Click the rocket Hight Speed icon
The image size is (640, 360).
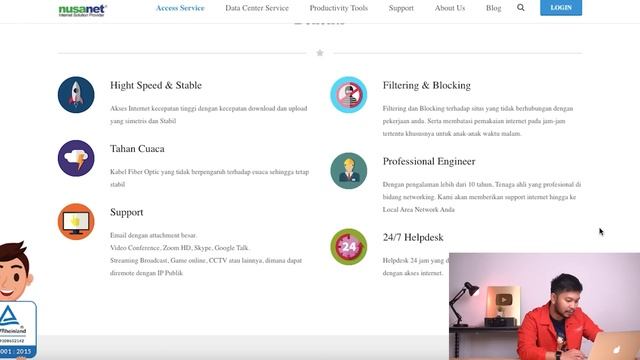point(76,95)
